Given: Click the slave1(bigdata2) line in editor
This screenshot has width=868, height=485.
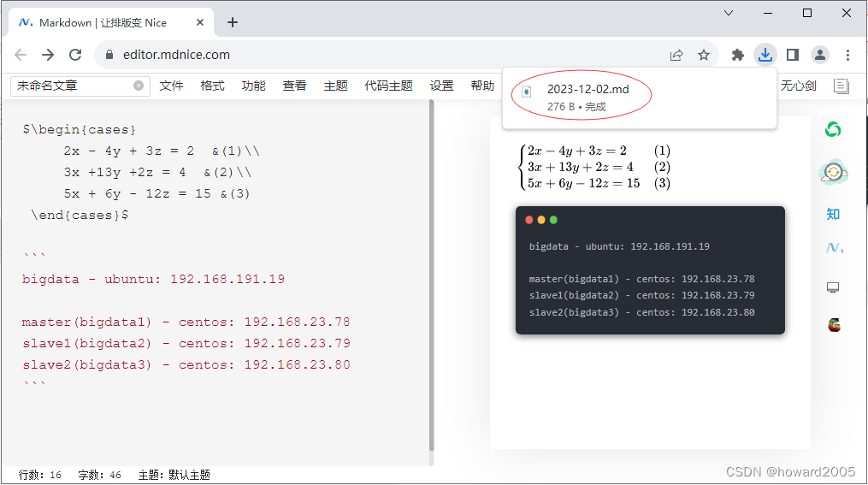Looking at the screenshot, I should pos(186,343).
